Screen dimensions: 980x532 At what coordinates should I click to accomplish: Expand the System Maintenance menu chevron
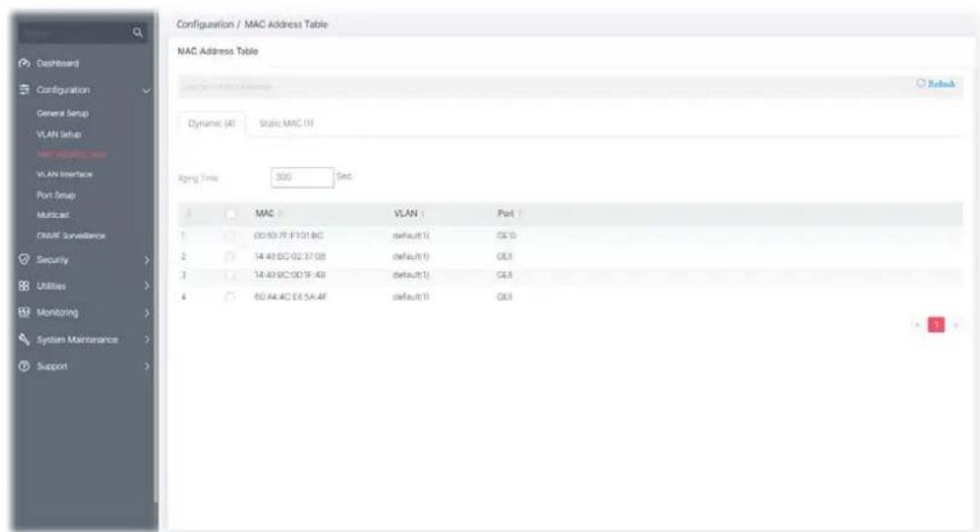pyautogui.click(x=147, y=339)
